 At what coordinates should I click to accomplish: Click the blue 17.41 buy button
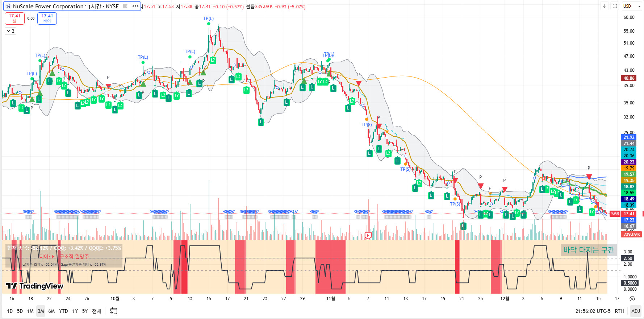click(47, 18)
